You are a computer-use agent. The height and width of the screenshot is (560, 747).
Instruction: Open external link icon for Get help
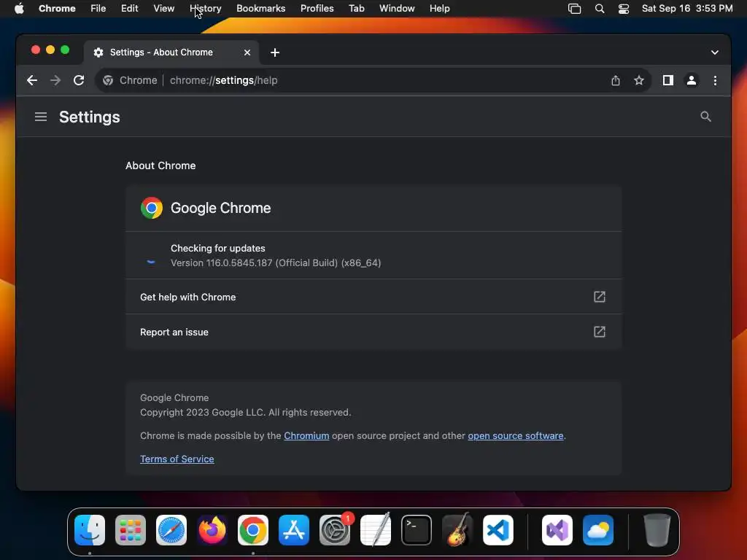(x=600, y=297)
